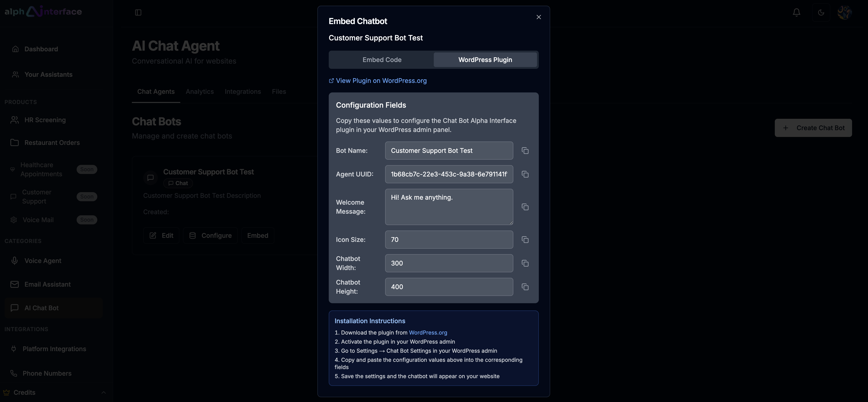Viewport: 868px width, 402px height.
Task: Click the Icon Size input field
Action: click(449, 239)
